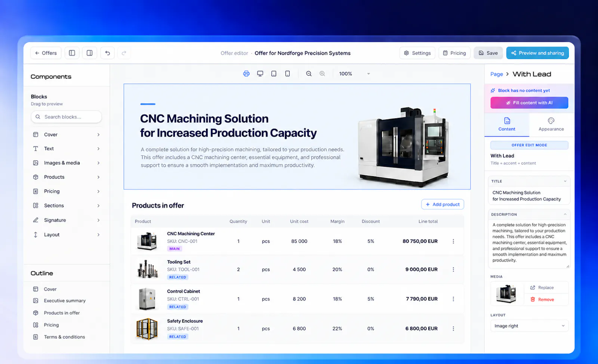Switch to tablet preview icon

(x=274, y=74)
